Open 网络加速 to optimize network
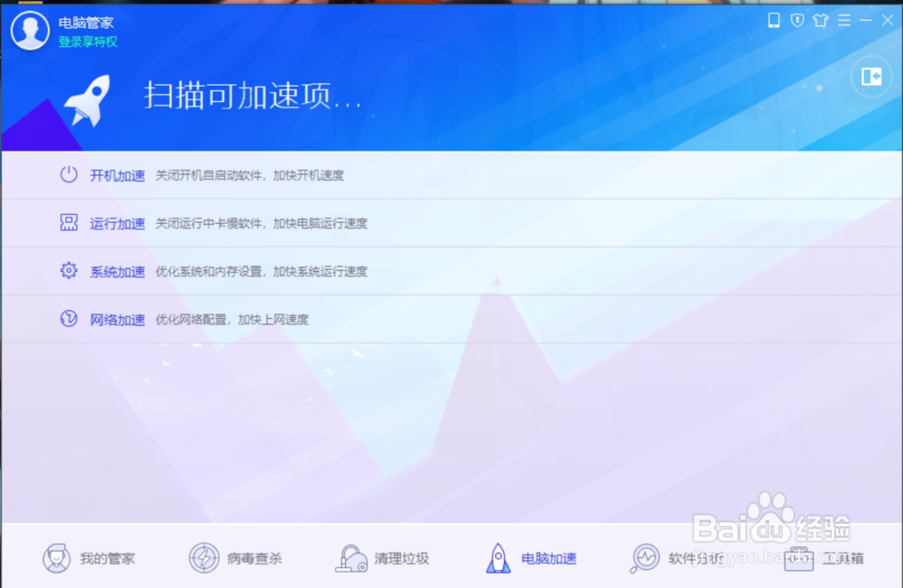 click(x=116, y=319)
